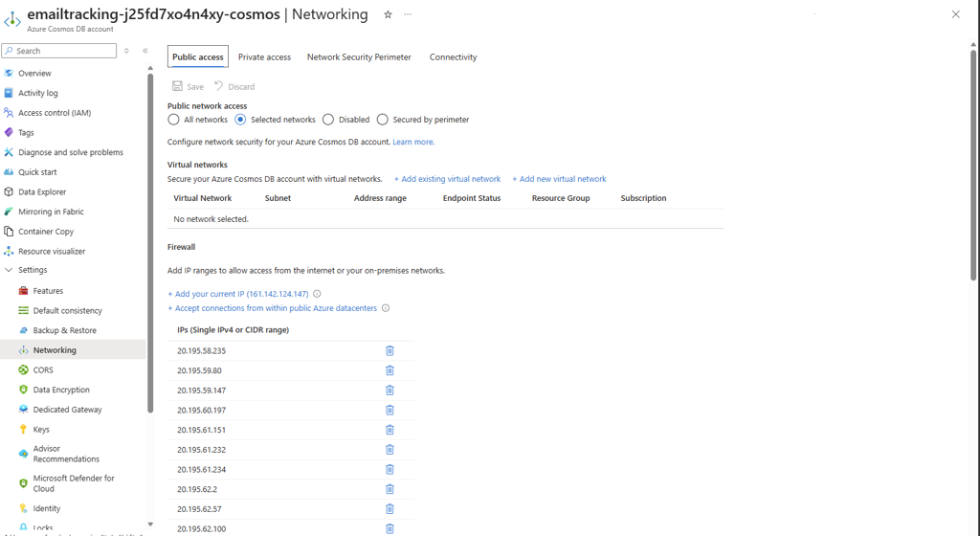
Task: Open the Keys page
Action: pos(41,430)
